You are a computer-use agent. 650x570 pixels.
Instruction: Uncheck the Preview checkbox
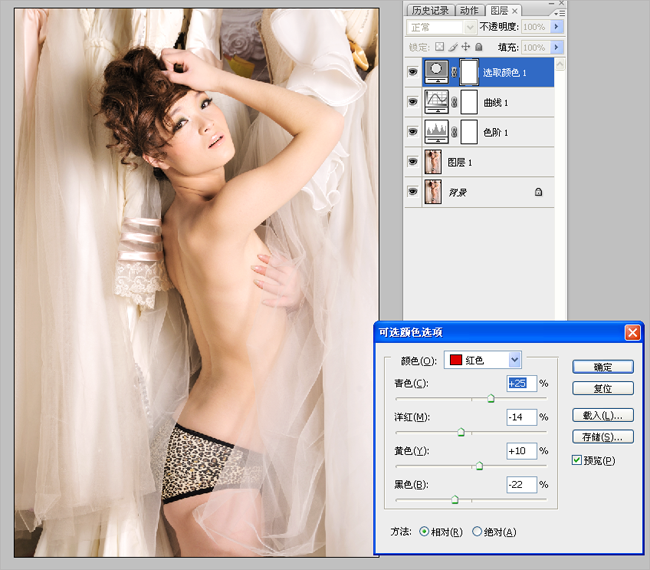(577, 460)
